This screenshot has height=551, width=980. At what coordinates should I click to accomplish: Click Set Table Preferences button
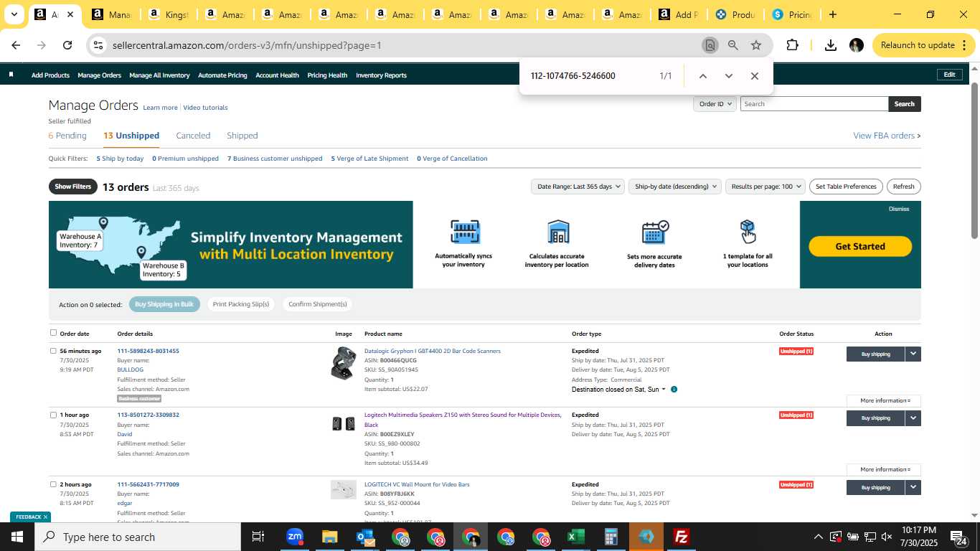846,187
